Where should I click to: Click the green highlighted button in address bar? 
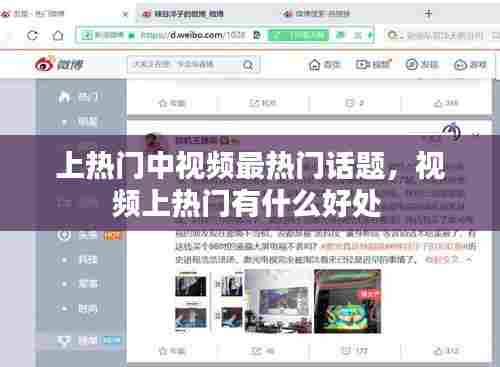click(x=298, y=35)
